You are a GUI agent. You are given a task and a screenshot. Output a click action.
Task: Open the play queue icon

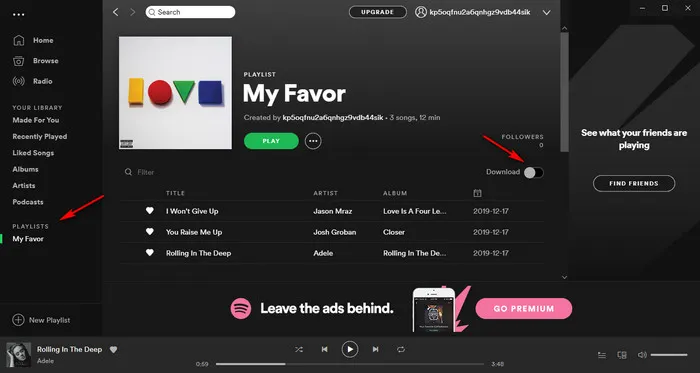pyautogui.click(x=602, y=355)
